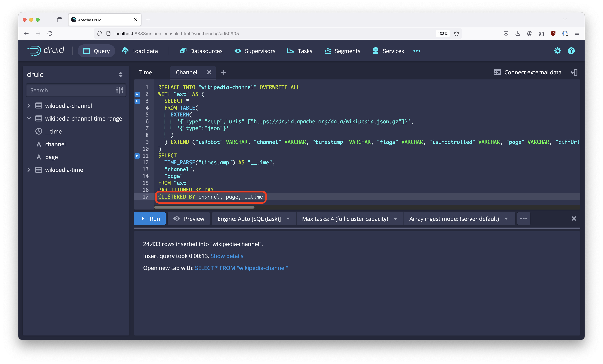The image size is (603, 364).
Task: Switch to the Time query tab
Action: click(x=145, y=72)
